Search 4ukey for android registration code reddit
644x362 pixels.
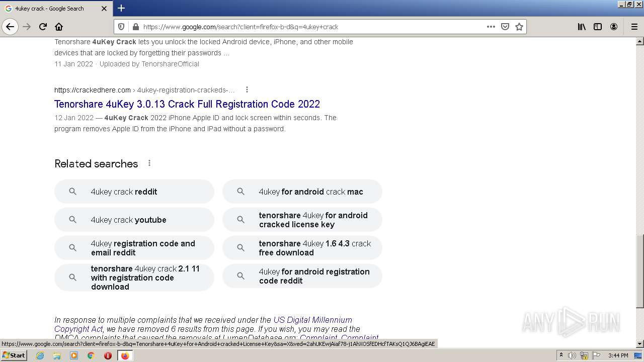coord(302,276)
